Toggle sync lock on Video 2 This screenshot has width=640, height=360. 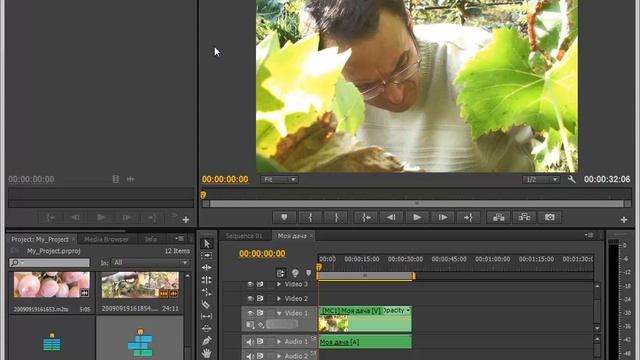tap(260, 299)
